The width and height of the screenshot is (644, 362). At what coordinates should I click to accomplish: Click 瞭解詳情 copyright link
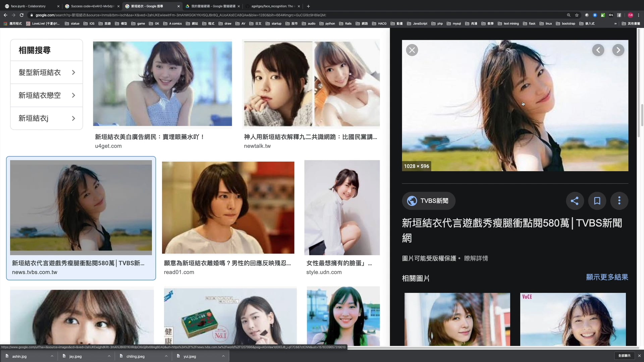click(476, 258)
